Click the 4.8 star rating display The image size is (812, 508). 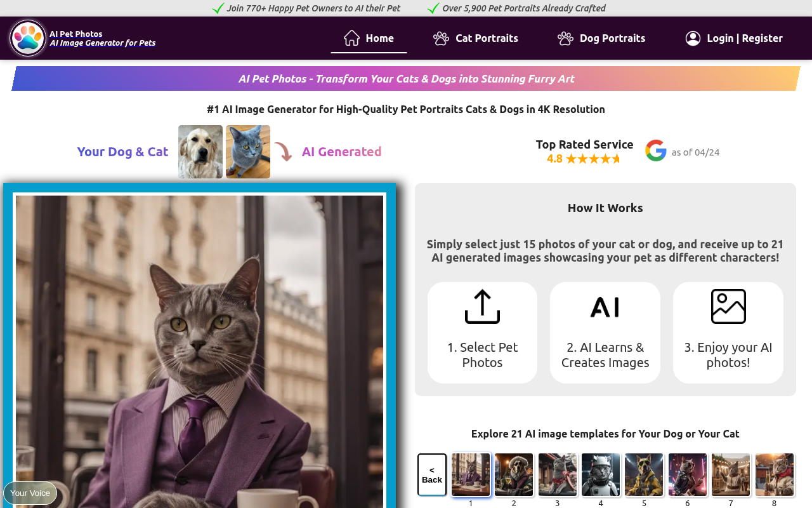[x=584, y=157]
